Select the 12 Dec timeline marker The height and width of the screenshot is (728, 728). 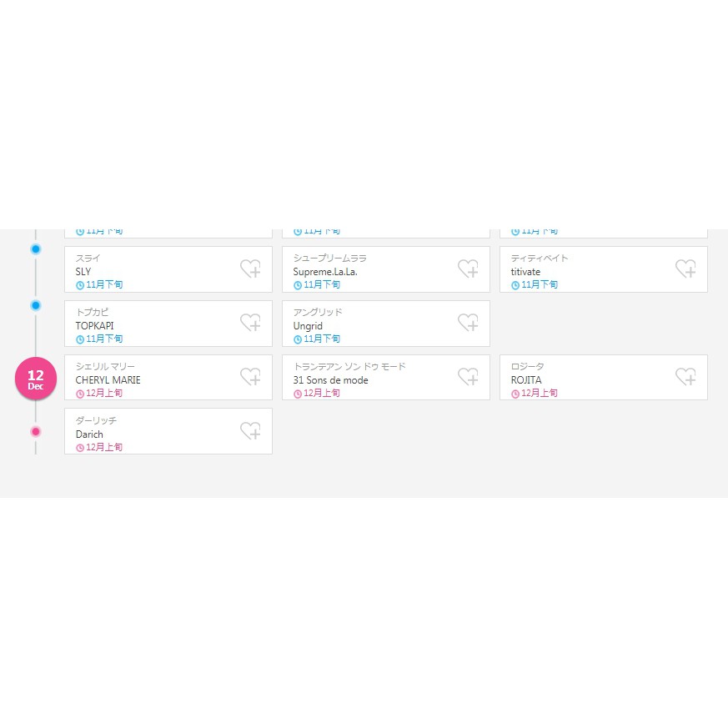pyautogui.click(x=36, y=379)
